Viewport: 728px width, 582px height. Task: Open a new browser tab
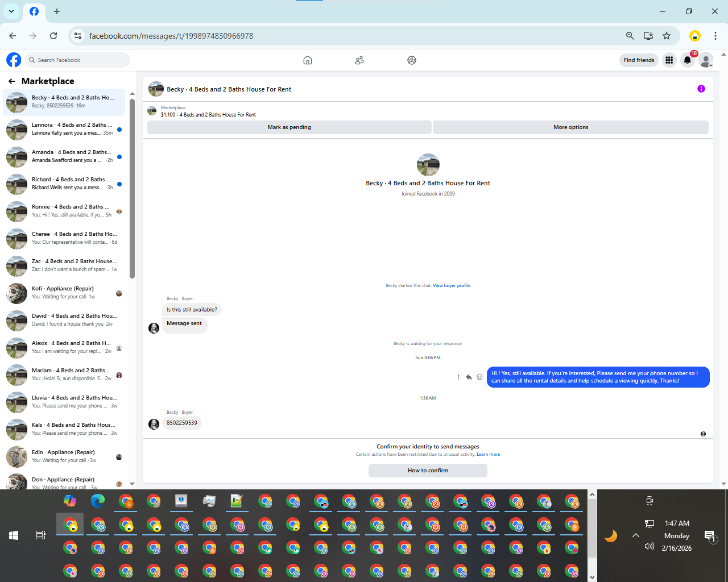pyautogui.click(x=57, y=11)
